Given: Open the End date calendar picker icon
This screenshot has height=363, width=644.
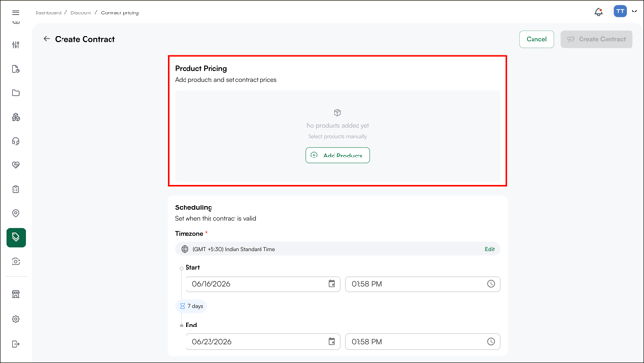Looking at the screenshot, I should pos(332,341).
